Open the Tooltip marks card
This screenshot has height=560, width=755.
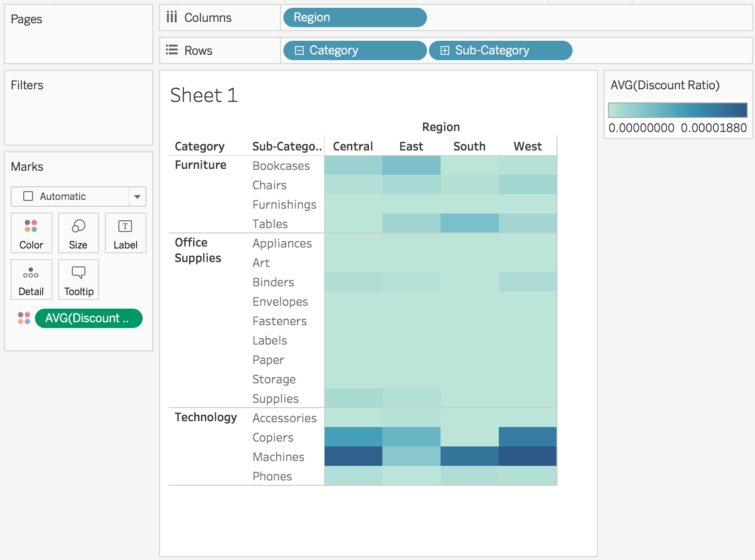pos(78,280)
